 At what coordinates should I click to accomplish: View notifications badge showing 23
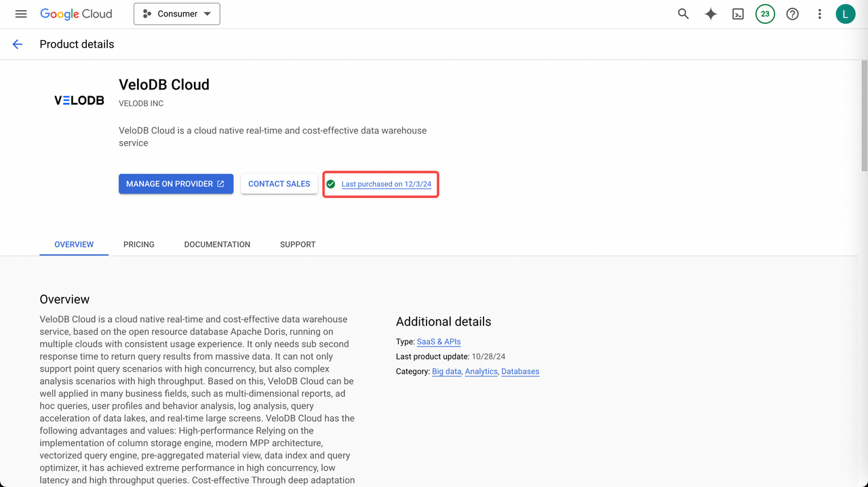(x=765, y=14)
